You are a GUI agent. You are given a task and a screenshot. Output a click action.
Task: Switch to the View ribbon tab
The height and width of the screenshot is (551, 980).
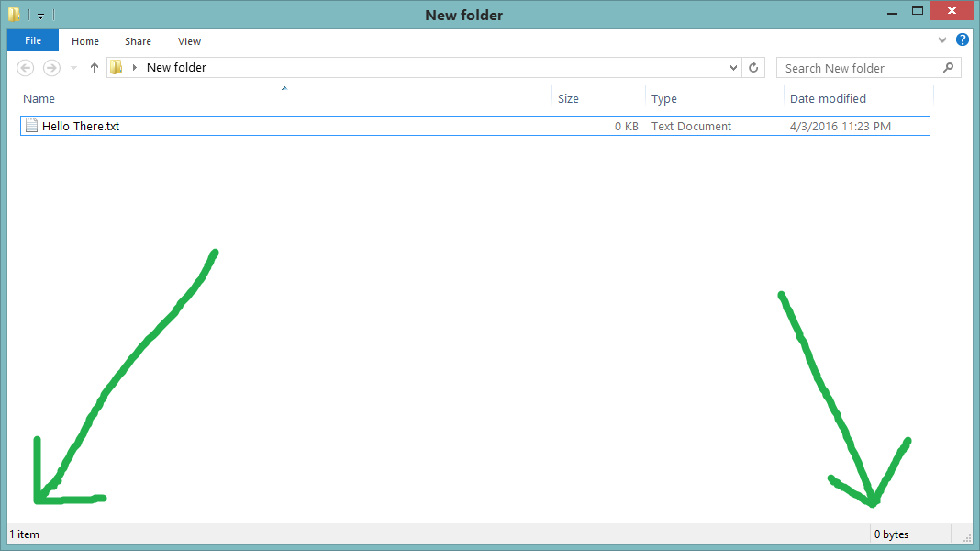pos(189,41)
